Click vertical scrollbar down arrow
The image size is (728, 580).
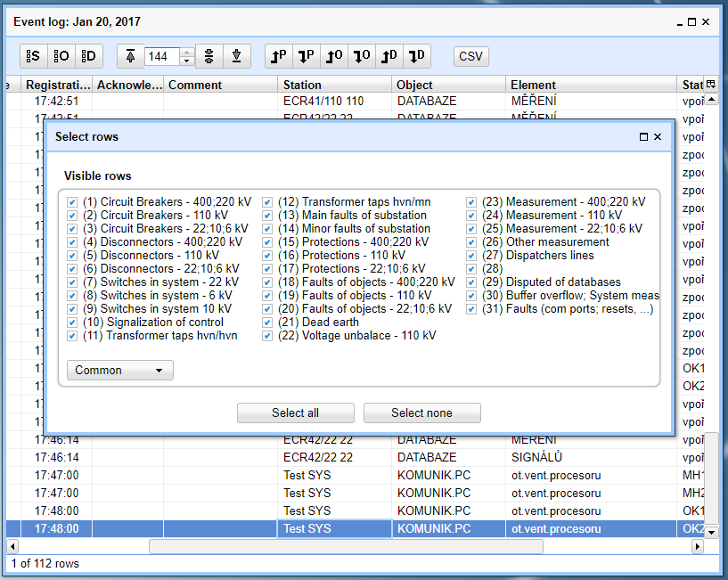[x=712, y=532]
